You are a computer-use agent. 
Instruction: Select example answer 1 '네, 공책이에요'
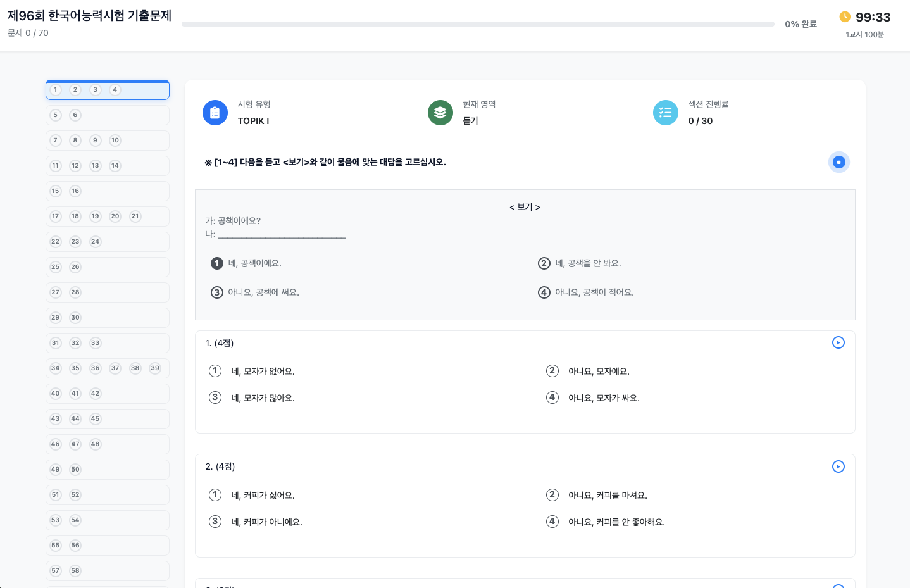(x=217, y=263)
